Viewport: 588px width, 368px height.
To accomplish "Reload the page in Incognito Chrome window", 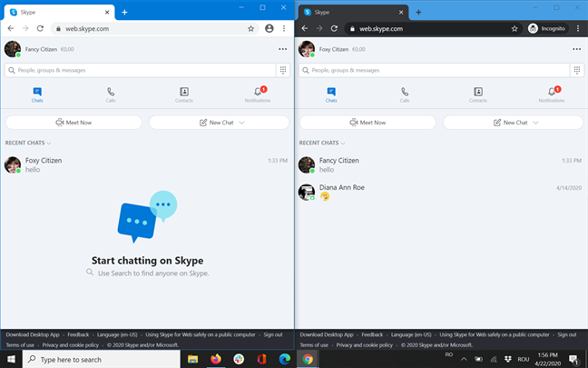I will pyautogui.click(x=334, y=28).
